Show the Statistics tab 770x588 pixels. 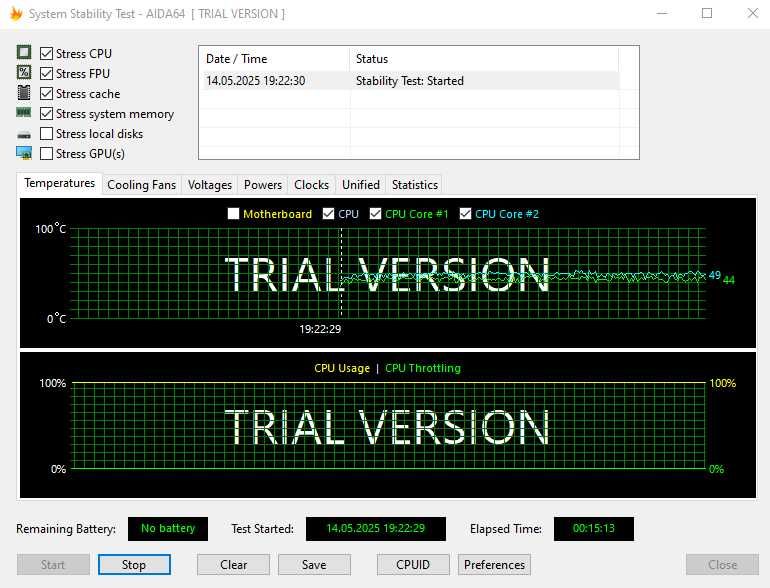point(415,185)
